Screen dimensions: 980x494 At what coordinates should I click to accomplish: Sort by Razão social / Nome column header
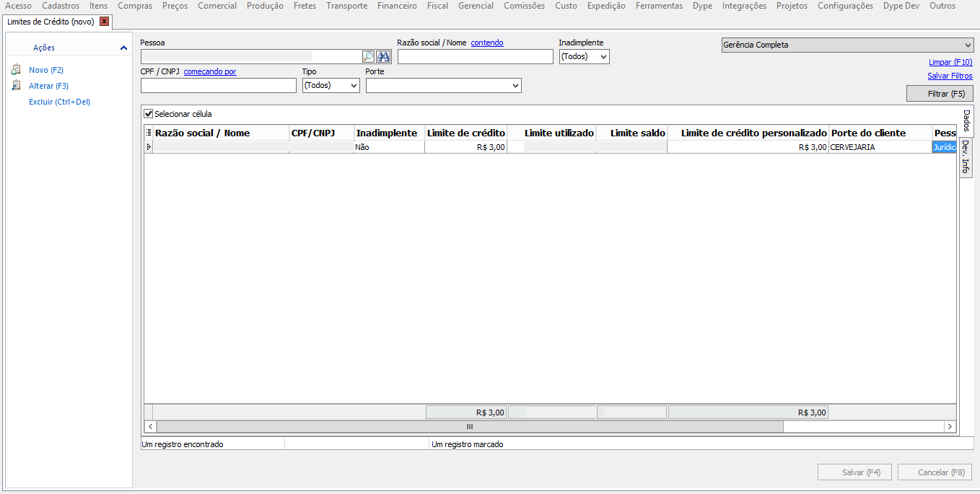point(221,133)
